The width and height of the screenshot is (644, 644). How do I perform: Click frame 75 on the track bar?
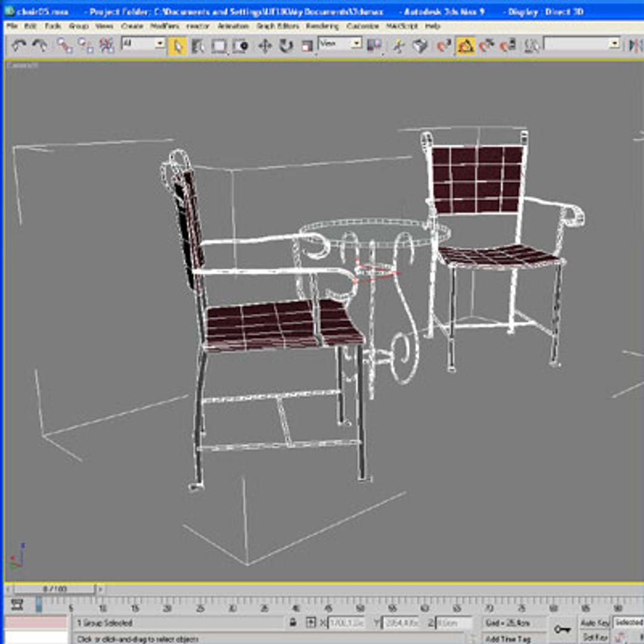coord(521,608)
